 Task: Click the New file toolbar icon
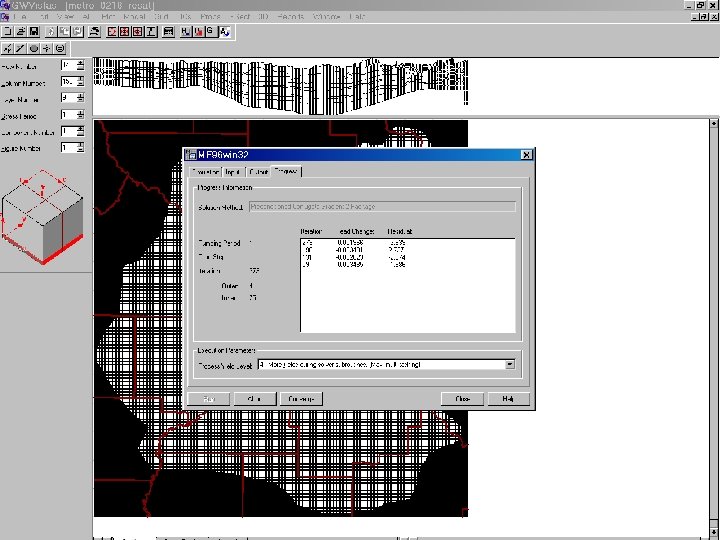click(x=8, y=32)
